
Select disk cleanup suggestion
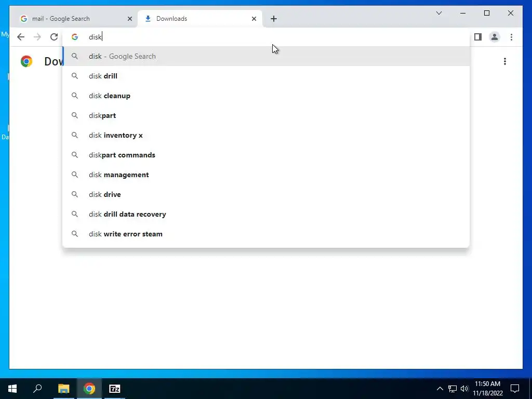point(266,96)
